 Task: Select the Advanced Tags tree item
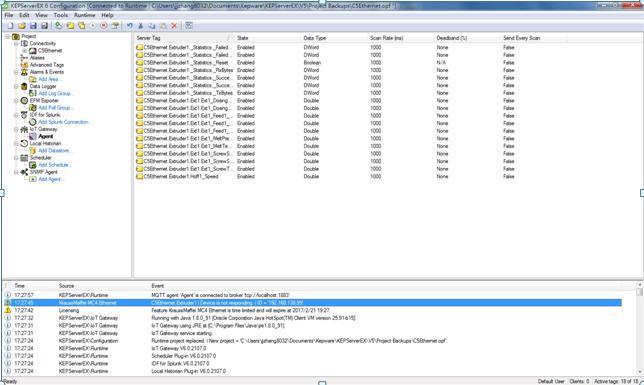[47, 65]
